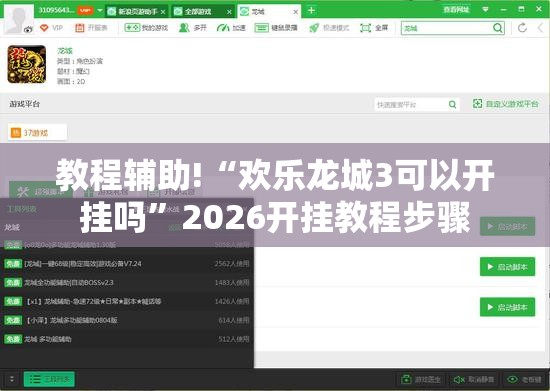The width and height of the screenshot is (550, 391).
Task: Click the user avatar picture
Action: point(18,20)
